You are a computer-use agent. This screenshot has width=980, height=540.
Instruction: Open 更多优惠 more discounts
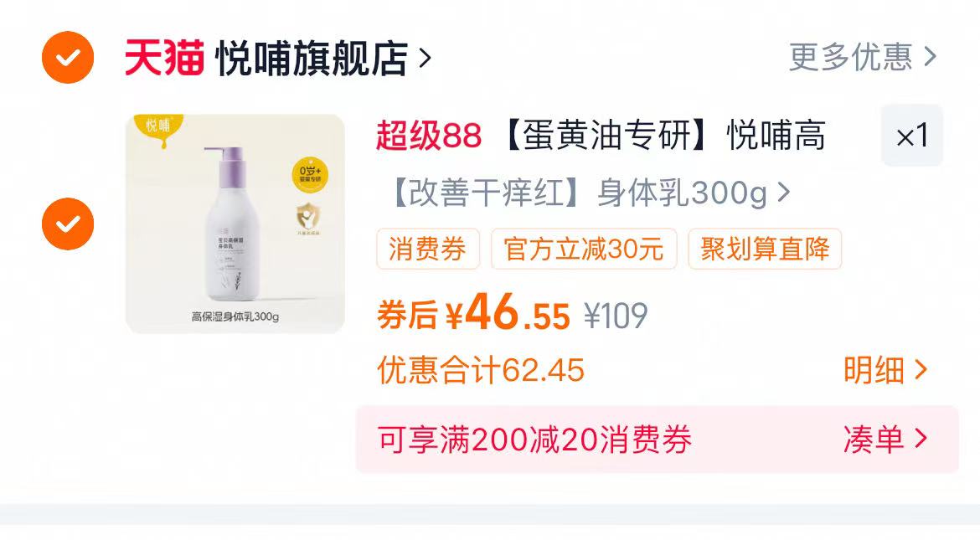851,58
